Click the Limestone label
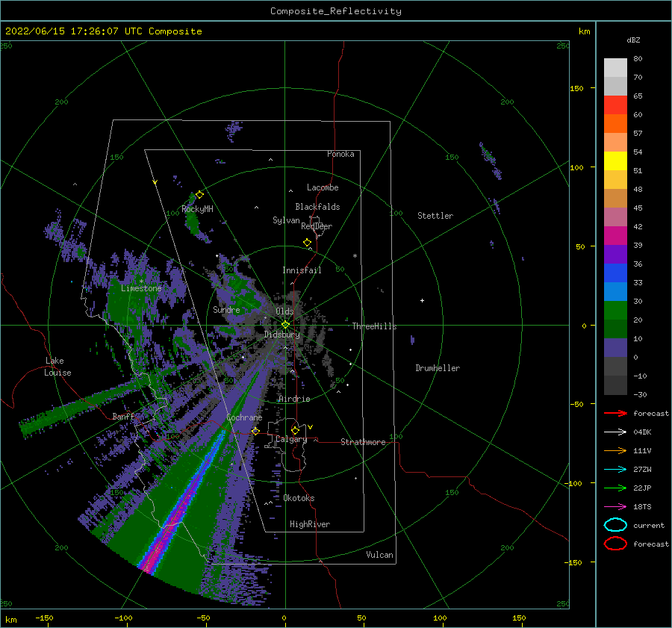 pyautogui.click(x=141, y=288)
